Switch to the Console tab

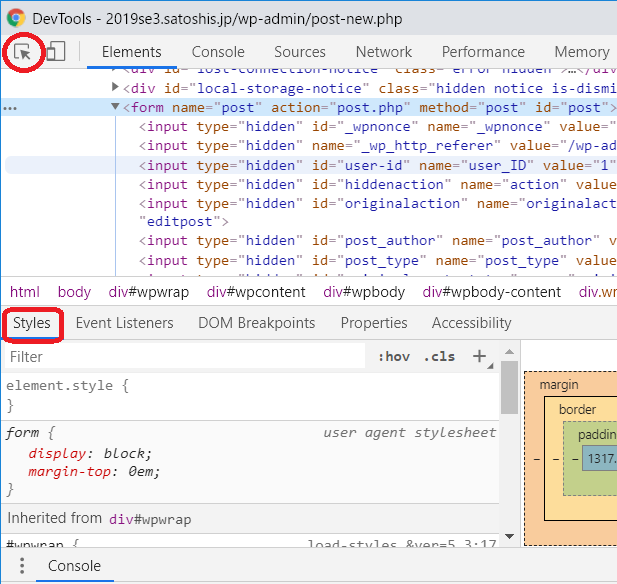click(218, 52)
